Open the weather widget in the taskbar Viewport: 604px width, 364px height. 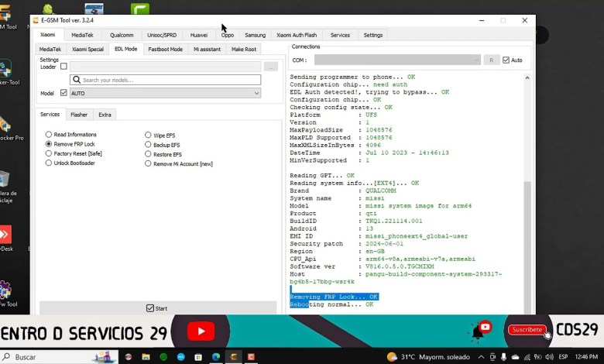[418, 356]
